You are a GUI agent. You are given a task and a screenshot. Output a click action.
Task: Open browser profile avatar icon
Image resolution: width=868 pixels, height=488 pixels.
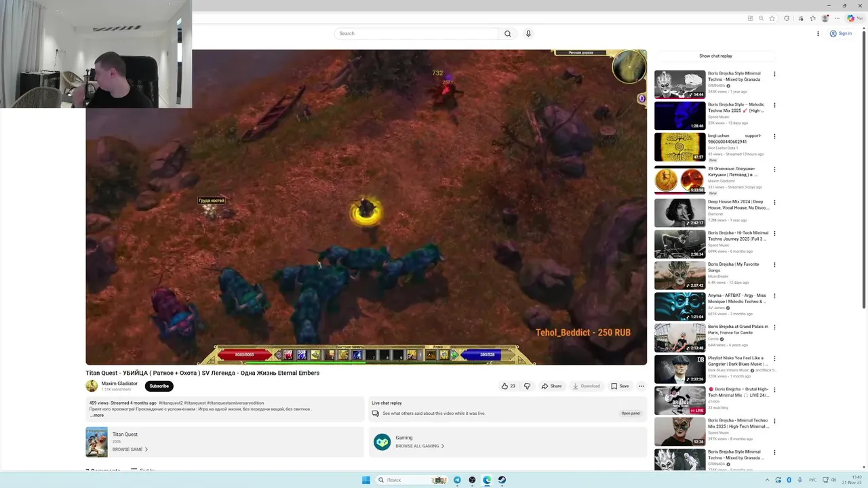[x=825, y=18]
